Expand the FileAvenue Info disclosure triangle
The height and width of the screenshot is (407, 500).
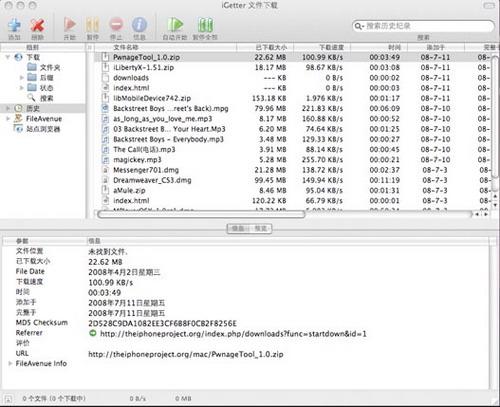click(10, 363)
